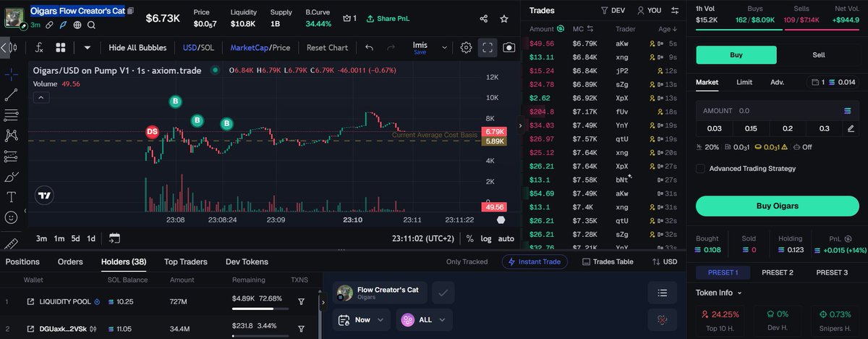868x339 pixels.
Task: Select the text annotation tool
Action: 12,196
